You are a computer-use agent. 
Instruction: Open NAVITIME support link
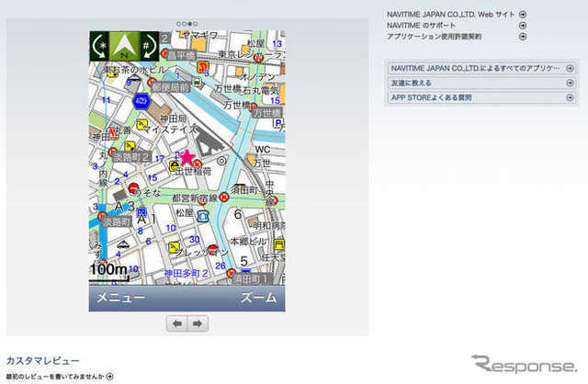[x=421, y=26]
